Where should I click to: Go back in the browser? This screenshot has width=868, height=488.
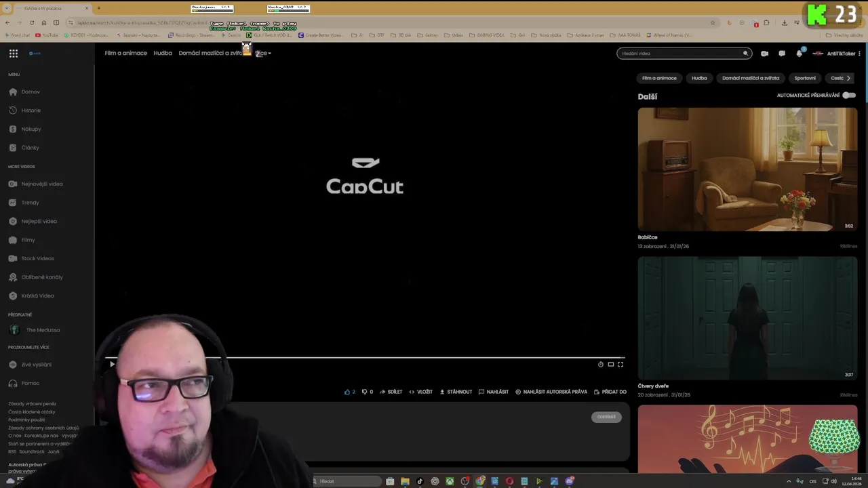[x=7, y=22]
